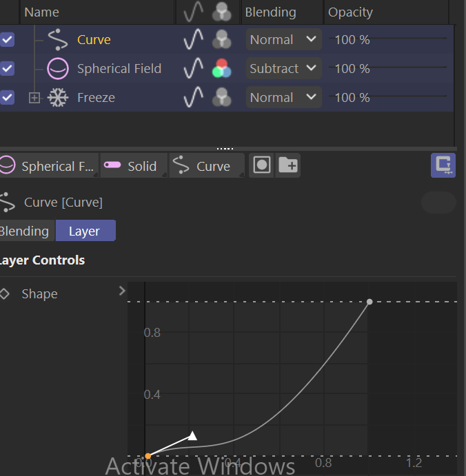Open the Curve layer Blending dropdown

pos(283,40)
